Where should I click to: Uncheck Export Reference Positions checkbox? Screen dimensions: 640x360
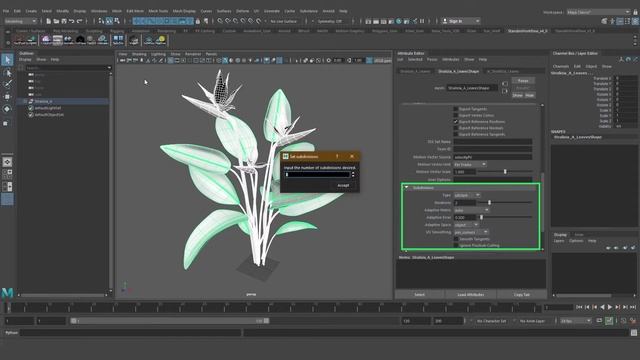[456, 122]
